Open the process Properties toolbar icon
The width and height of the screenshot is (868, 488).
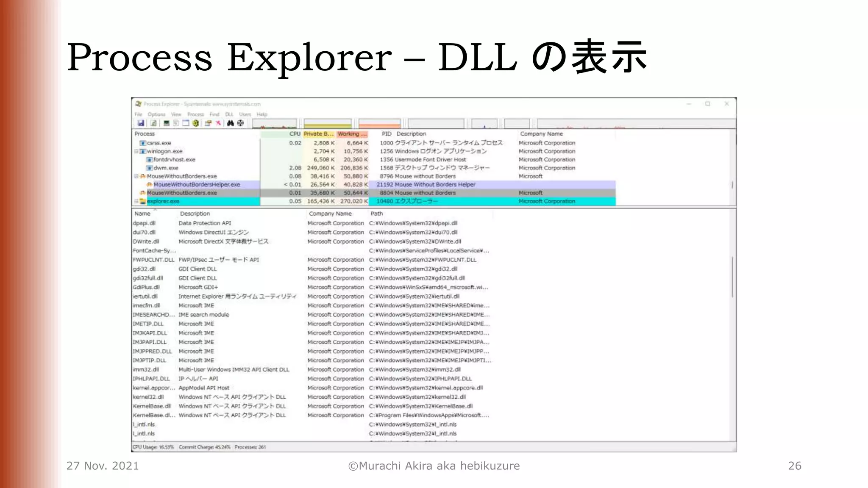(x=208, y=123)
